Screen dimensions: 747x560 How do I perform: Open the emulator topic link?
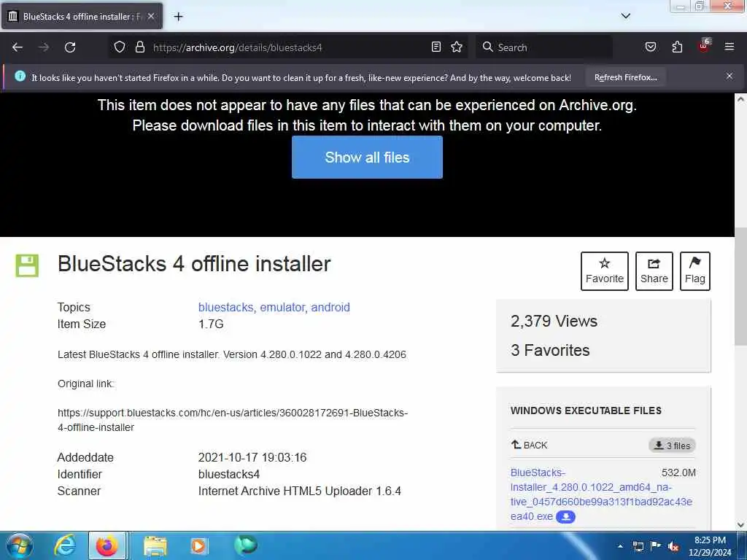click(284, 307)
